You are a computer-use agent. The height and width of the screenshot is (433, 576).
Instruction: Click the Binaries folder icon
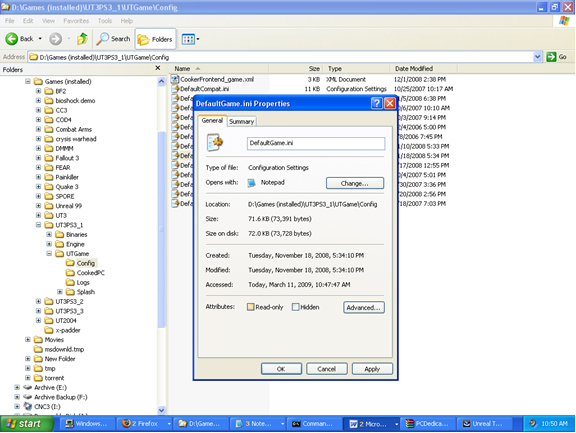tap(60, 234)
